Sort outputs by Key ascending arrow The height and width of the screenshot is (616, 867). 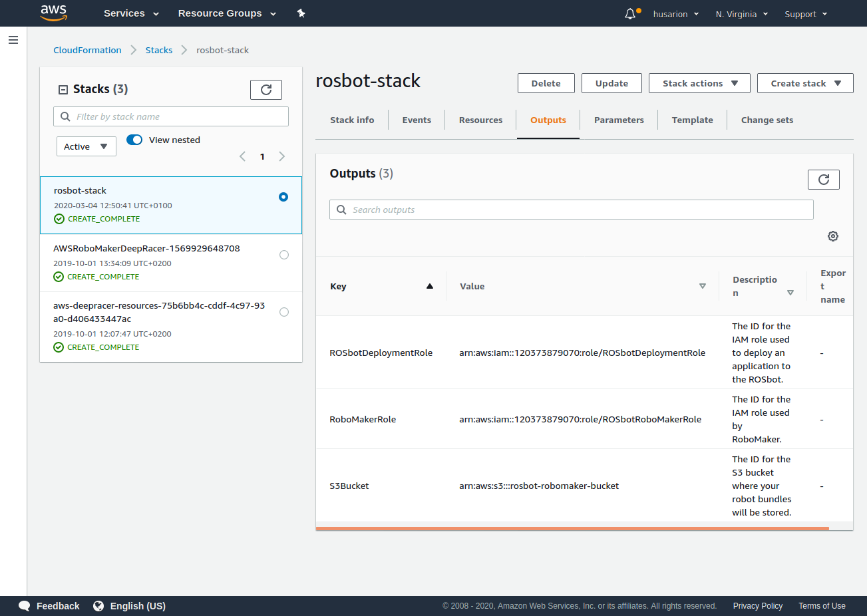click(x=430, y=286)
